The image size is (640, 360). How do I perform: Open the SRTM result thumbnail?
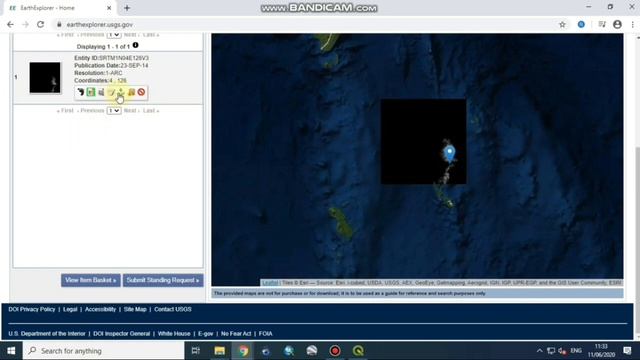click(x=45, y=78)
